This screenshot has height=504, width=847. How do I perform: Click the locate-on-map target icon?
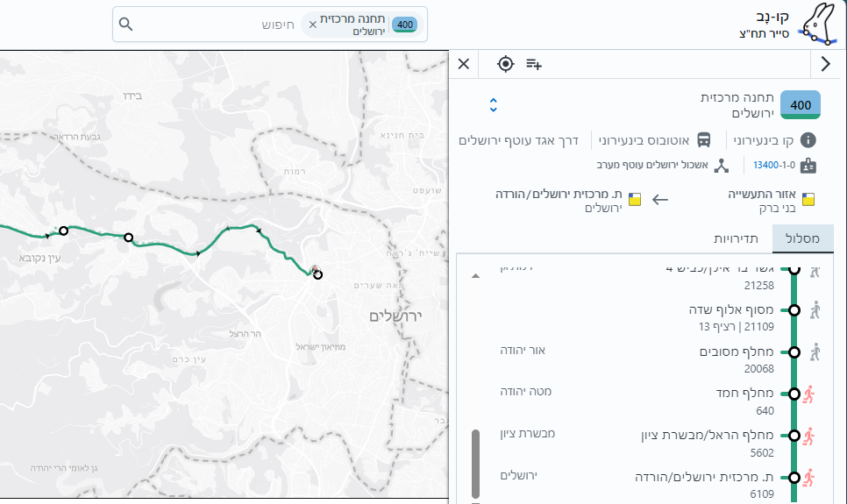[x=505, y=63]
